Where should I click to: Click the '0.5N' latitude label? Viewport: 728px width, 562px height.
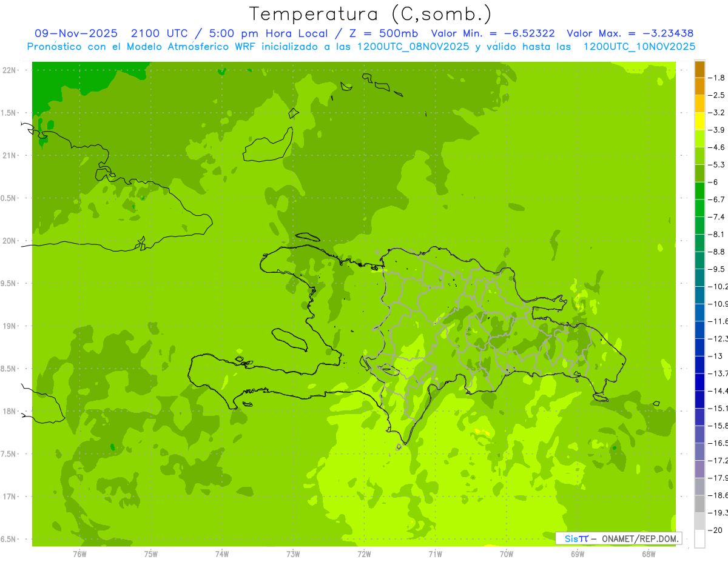(x=8, y=198)
